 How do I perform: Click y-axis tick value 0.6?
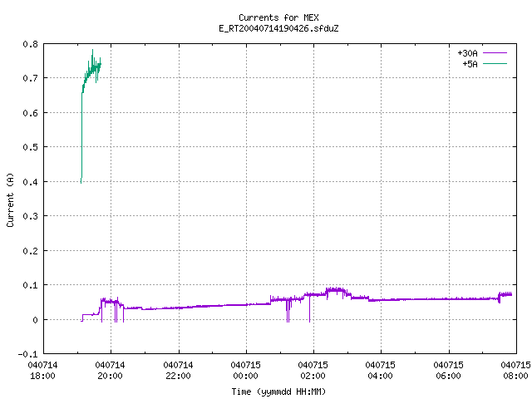click(x=30, y=113)
